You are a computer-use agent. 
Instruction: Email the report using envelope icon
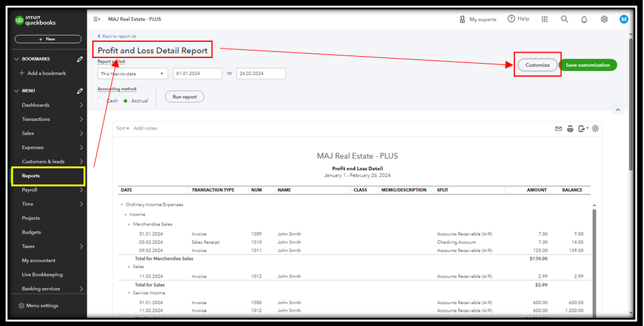tap(558, 128)
